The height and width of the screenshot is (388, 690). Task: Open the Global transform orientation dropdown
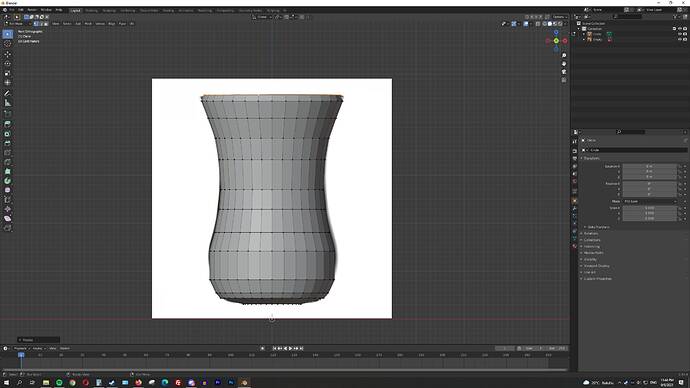tap(262, 17)
